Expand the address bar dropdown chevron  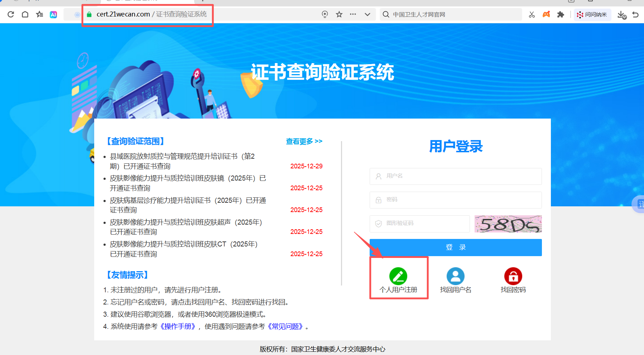367,14
